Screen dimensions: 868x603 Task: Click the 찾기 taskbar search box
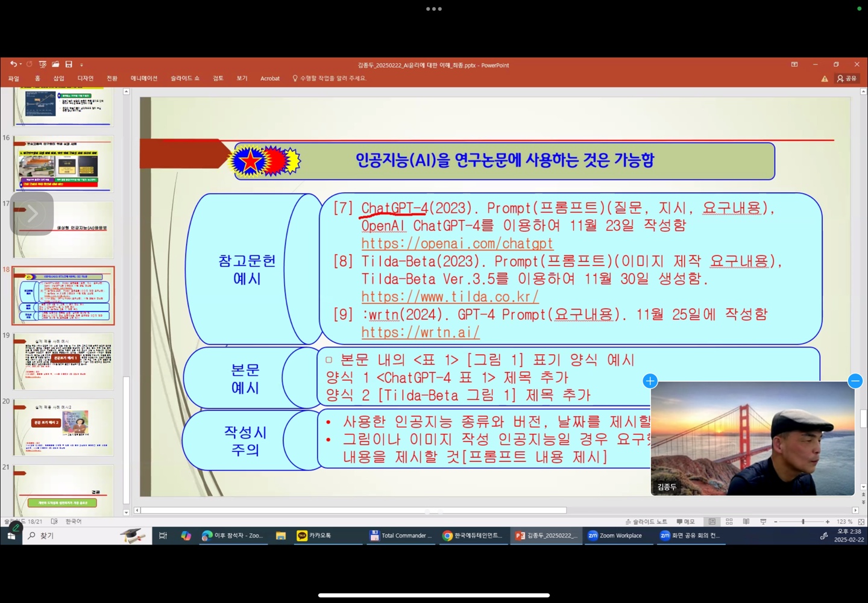click(87, 536)
